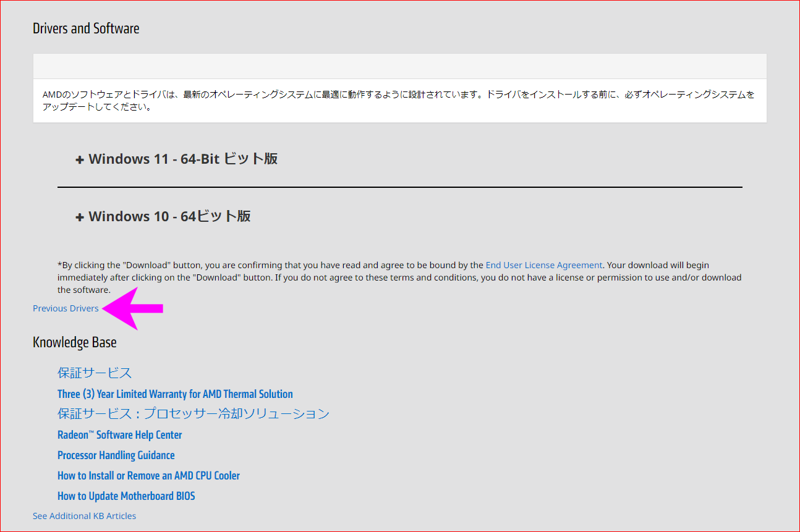Expand the Windows 11 - 64-Bit driver section
This screenshot has height=532, width=800.
pyautogui.click(x=183, y=159)
